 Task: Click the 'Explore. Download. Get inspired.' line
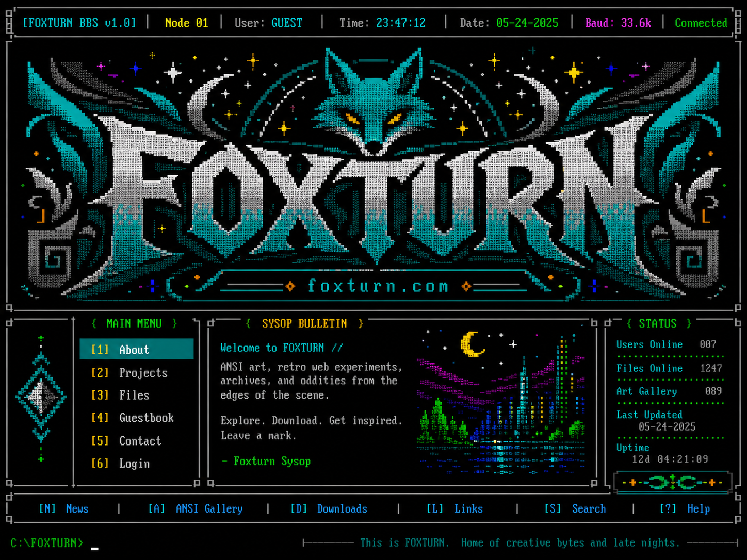311,421
